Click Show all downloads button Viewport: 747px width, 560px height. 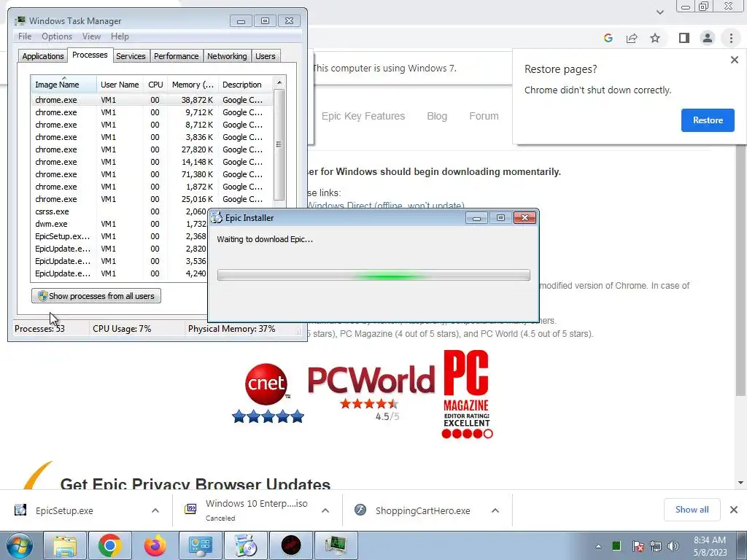pos(692,510)
